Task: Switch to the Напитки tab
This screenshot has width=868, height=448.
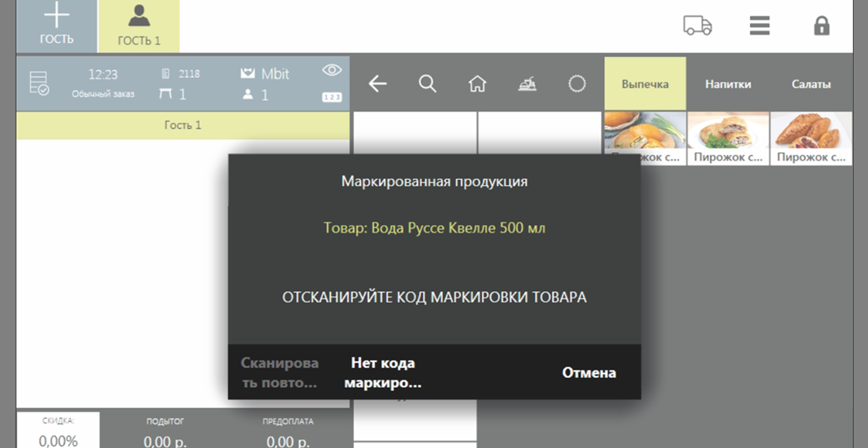Action: coord(728,83)
